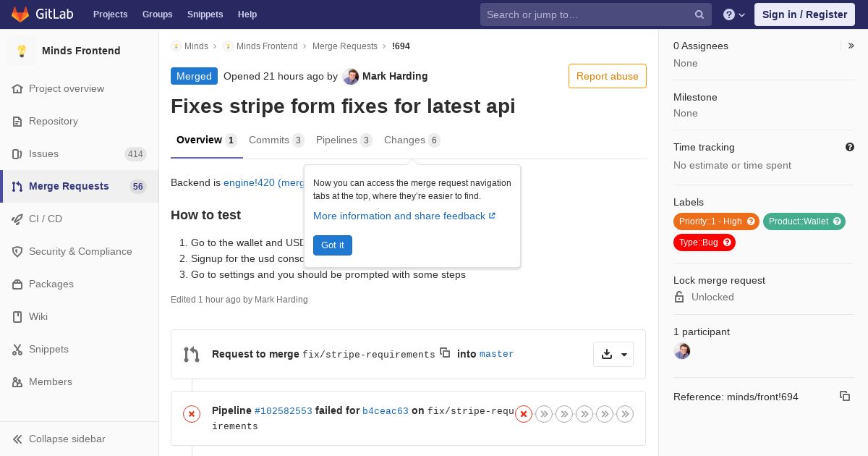
Task: Switch to the Changes tab
Action: tap(412, 140)
